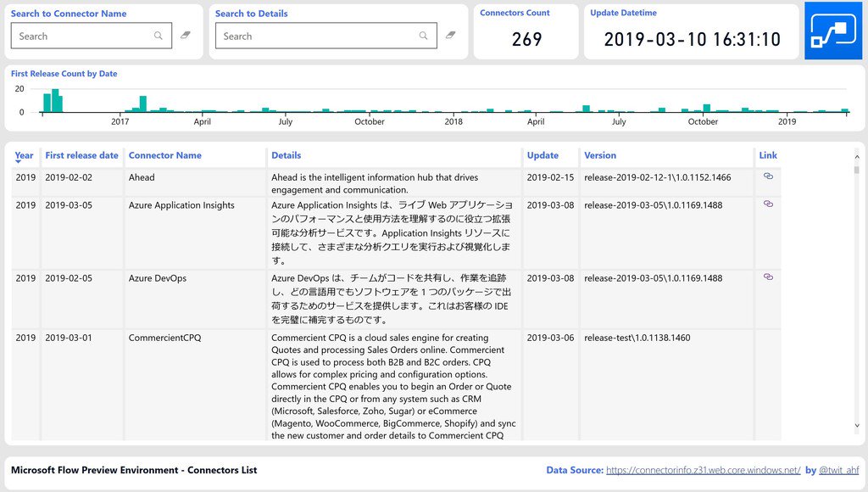Click the tall bar near October 2018 in chart
Image resolution: width=868 pixels, height=492 pixels.
click(x=706, y=108)
